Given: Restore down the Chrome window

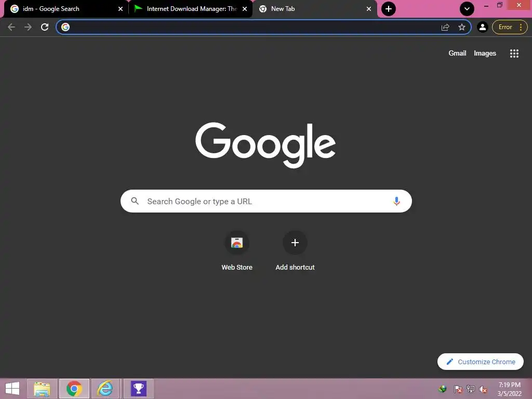Looking at the screenshot, I should tap(499, 5).
